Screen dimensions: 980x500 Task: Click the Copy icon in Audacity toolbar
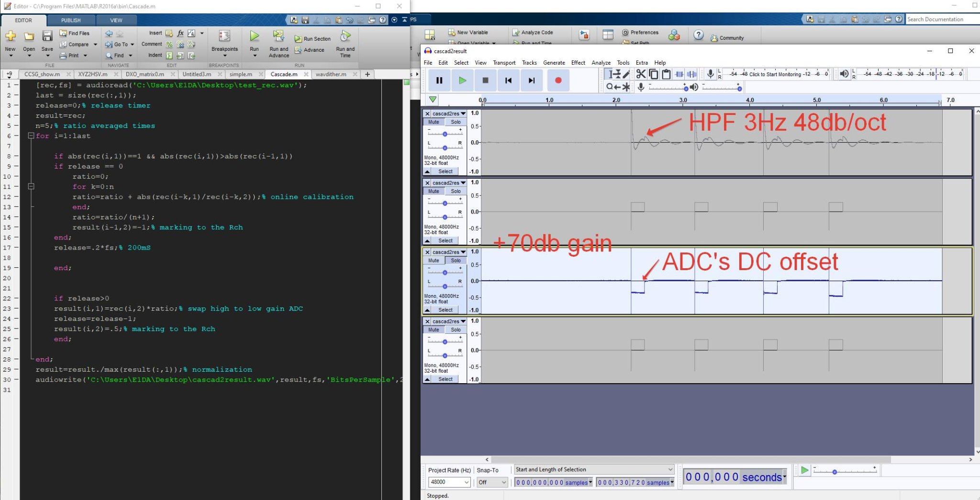(x=653, y=74)
